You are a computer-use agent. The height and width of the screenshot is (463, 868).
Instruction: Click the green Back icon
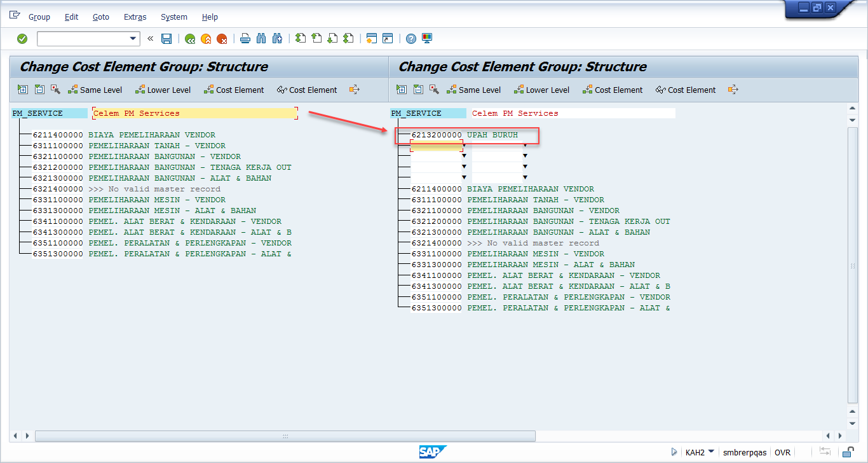[x=189, y=39]
